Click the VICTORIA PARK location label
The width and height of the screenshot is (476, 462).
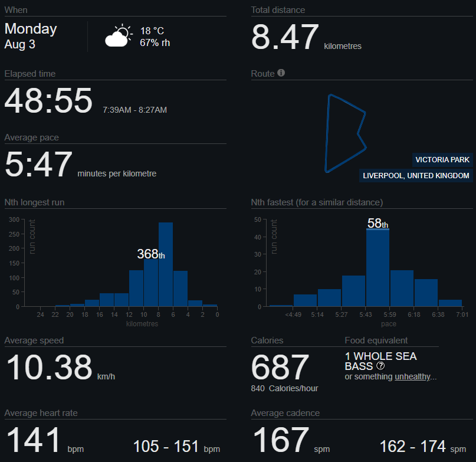click(442, 160)
